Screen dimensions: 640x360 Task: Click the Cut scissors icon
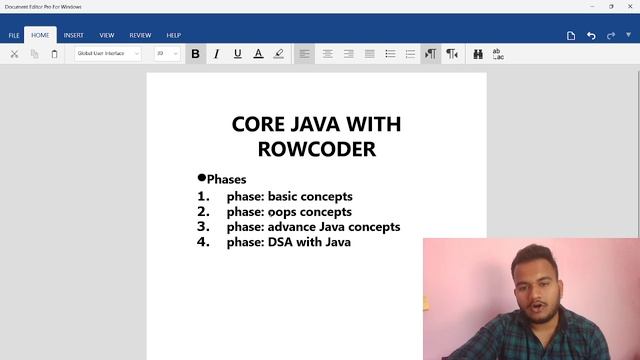[x=14, y=54]
